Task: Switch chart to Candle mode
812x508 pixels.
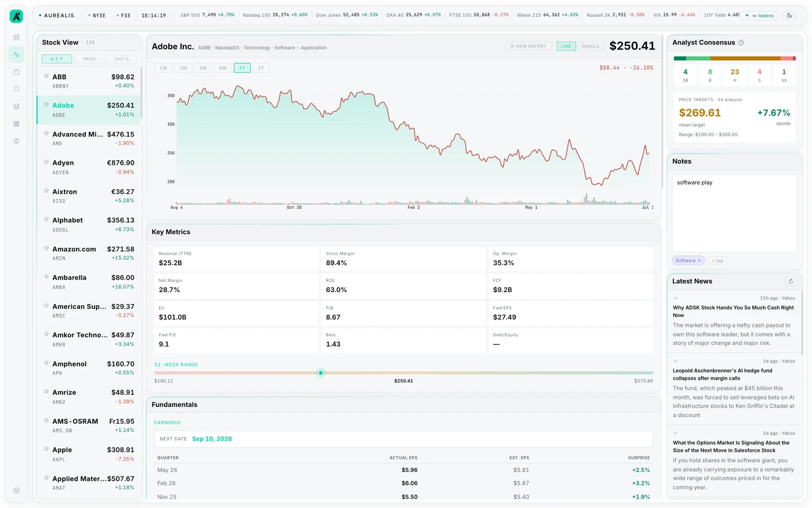Action: tap(590, 46)
